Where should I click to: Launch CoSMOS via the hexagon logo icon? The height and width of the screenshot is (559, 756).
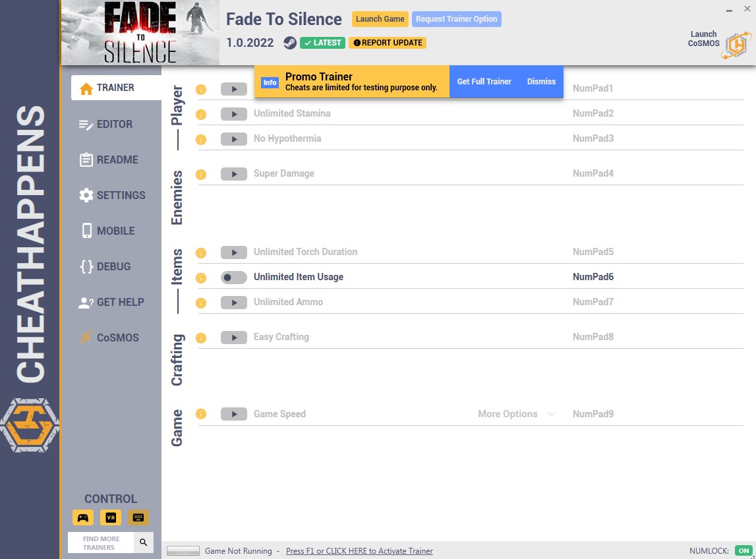(737, 45)
